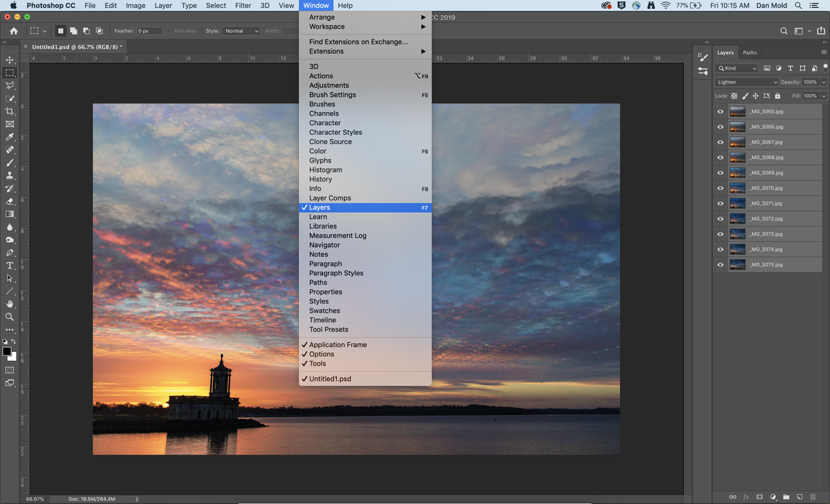Open the adjustment layer menu
Viewport: 830px width, 504px height.
pos(773,496)
